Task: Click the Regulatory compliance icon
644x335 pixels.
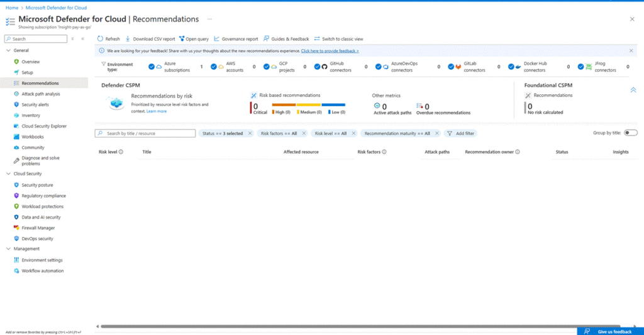Action: (16, 196)
